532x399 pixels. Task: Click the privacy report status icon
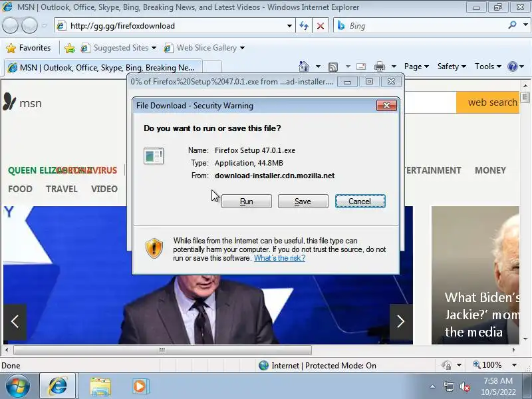[x=446, y=365]
